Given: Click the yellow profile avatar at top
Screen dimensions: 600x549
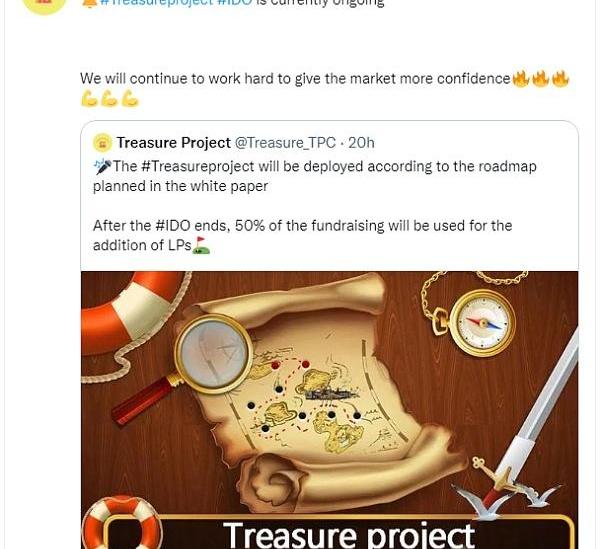Looking at the screenshot, I should 45,5.
